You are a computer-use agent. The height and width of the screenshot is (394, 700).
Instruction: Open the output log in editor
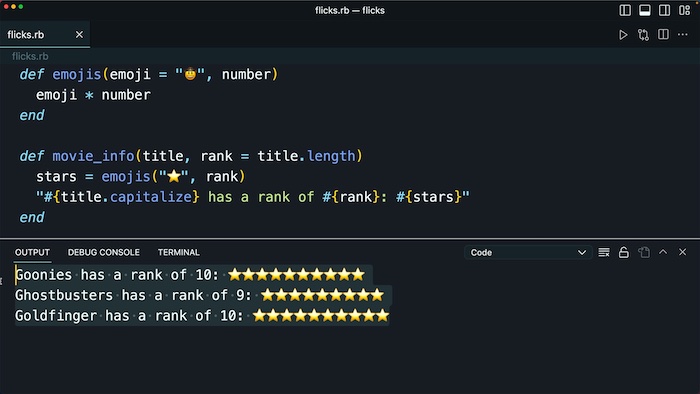pyautogui.click(x=644, y=253)
